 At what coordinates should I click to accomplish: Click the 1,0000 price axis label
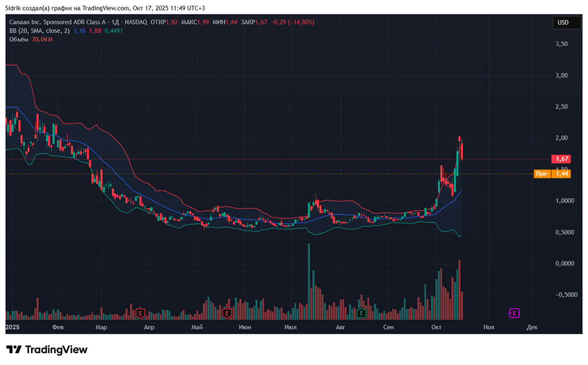pyautogui.click(x=564, y=201)
